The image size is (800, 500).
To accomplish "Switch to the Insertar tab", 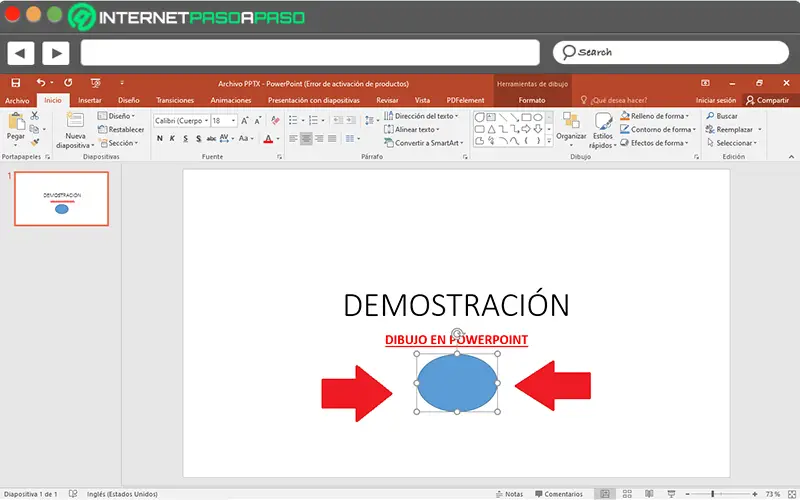I will pyautogui.click(x=90, y=101).
